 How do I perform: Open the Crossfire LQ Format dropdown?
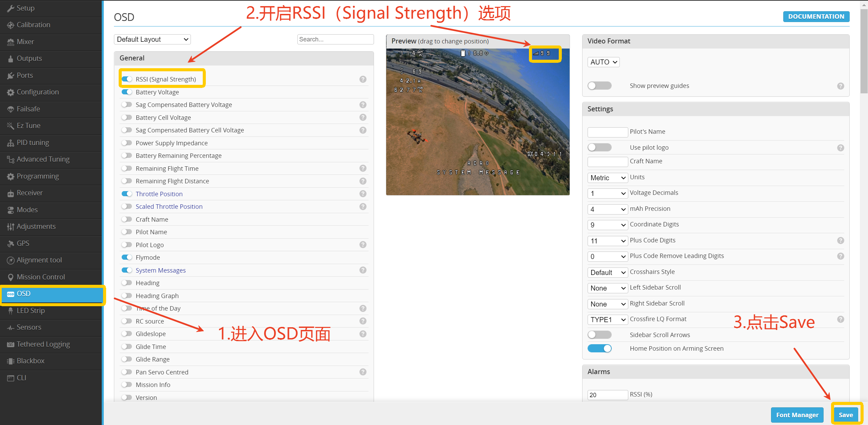[608, 320]
